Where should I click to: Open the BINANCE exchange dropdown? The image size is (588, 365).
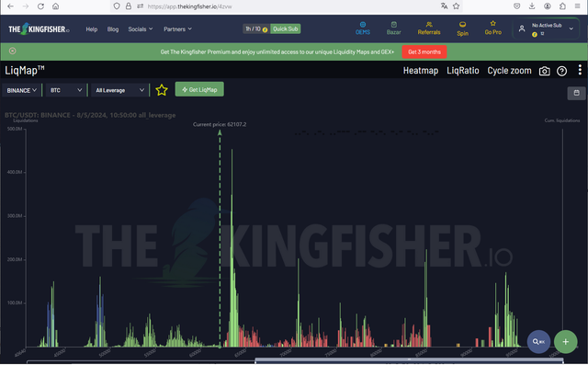click(21, 90)
